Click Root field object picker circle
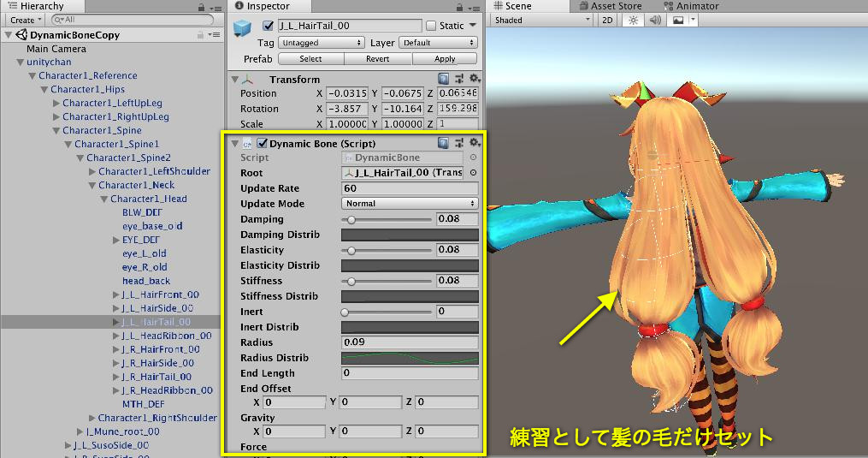This screenshot has height=458, width=868. pos(473,173)
